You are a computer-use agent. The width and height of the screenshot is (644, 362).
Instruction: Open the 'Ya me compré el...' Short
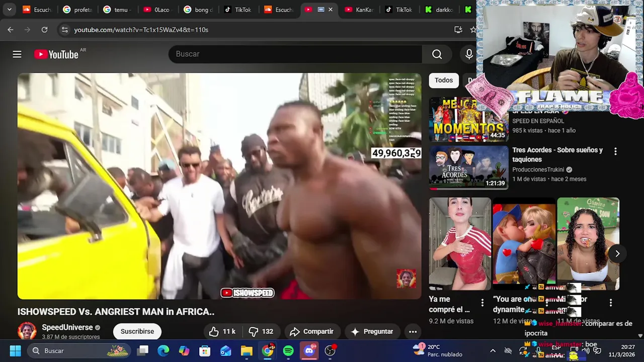point(460,244)
